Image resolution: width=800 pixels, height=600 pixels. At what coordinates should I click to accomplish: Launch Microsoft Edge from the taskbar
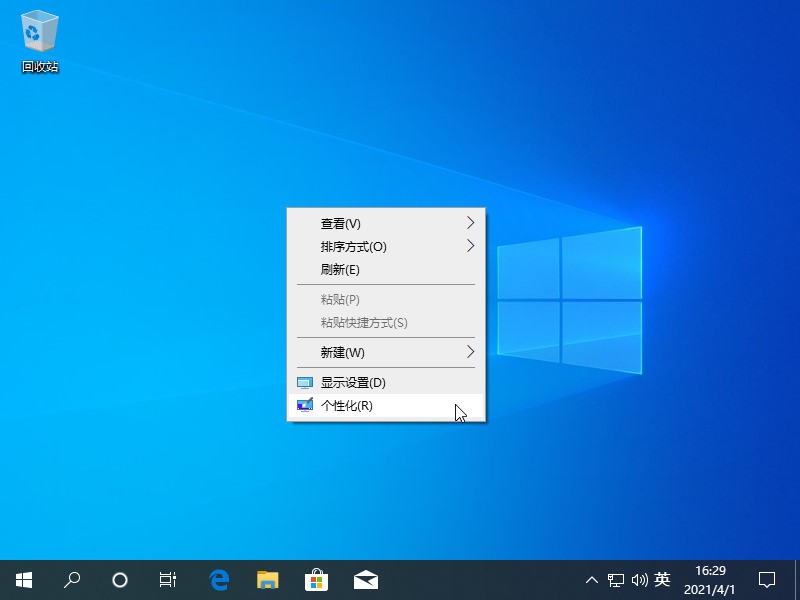tap(219, 579)
